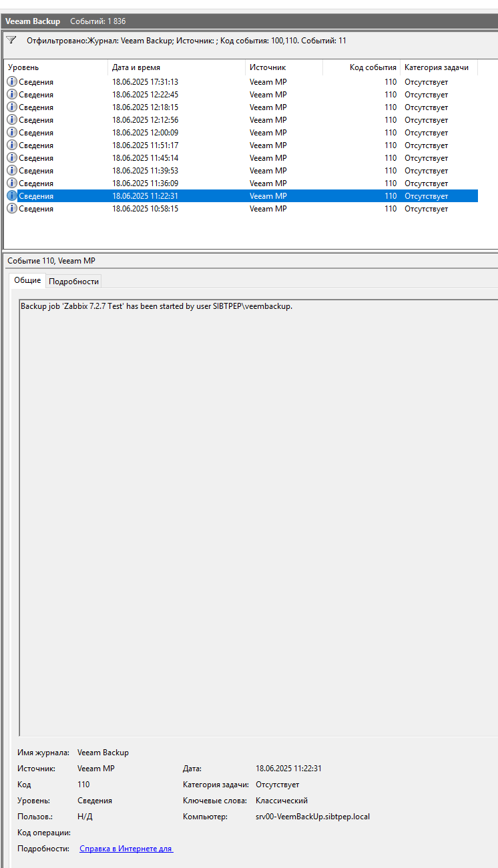
Task: Select highlighted event dated 18.06.2025 11:22:31
Action: [x=242, y=195]
